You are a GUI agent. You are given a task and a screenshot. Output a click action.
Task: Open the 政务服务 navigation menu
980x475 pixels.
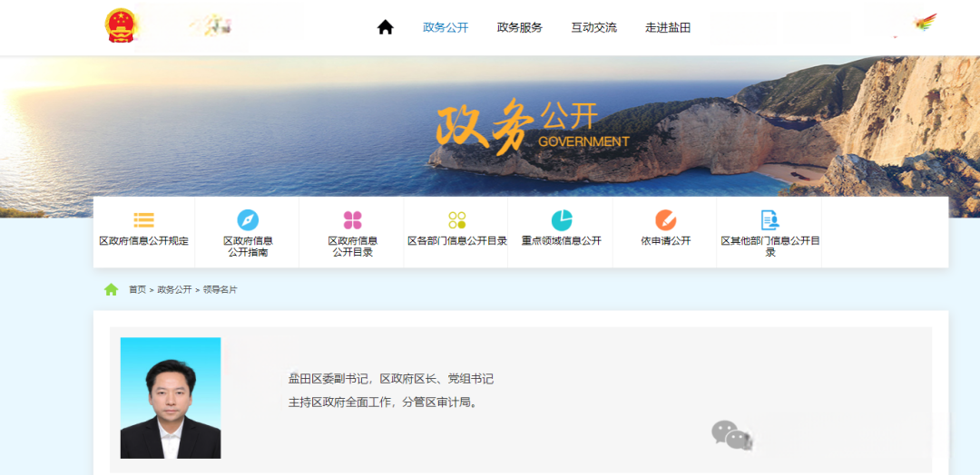pyautogui.click(x=519, y=27)
